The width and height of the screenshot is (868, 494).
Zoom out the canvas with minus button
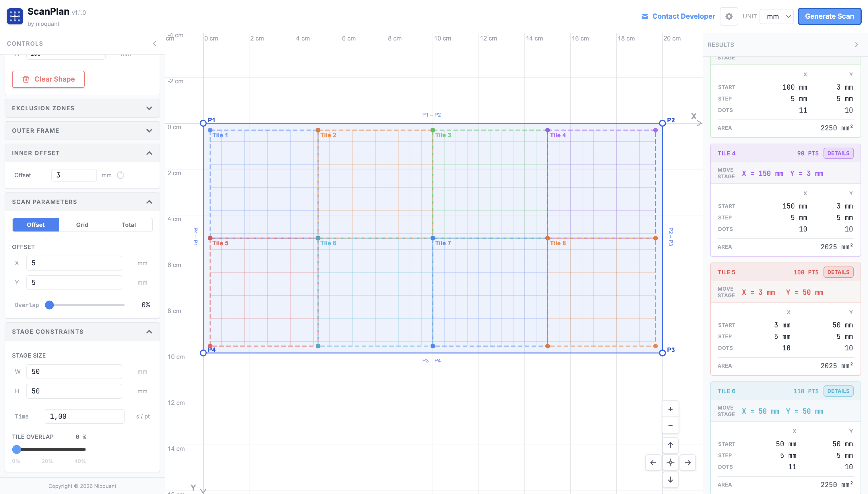tap(670, 425)
